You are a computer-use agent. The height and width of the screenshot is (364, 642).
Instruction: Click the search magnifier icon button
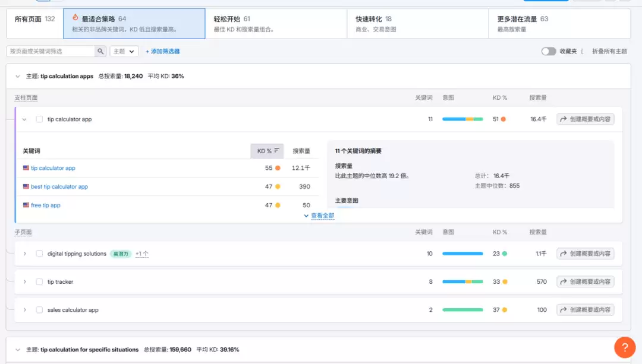coord(100,51)
